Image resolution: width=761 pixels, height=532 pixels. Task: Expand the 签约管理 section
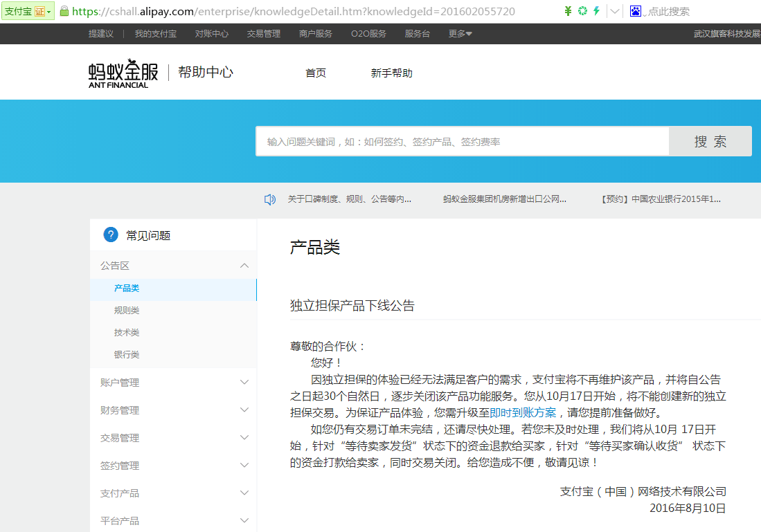[244, 466]
